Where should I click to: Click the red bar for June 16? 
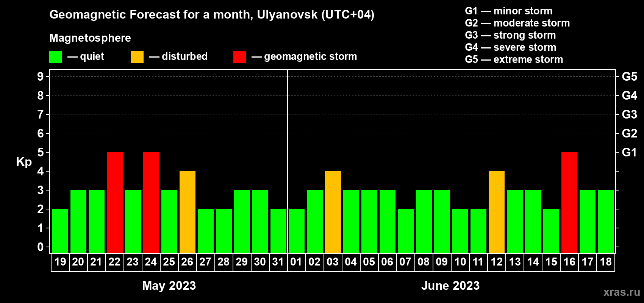[569, 202]
